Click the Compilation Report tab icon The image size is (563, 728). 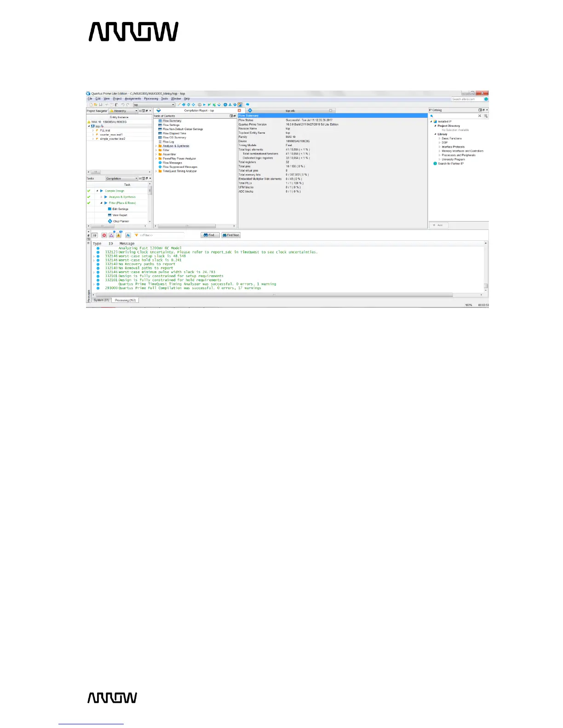tap(159, 110)
